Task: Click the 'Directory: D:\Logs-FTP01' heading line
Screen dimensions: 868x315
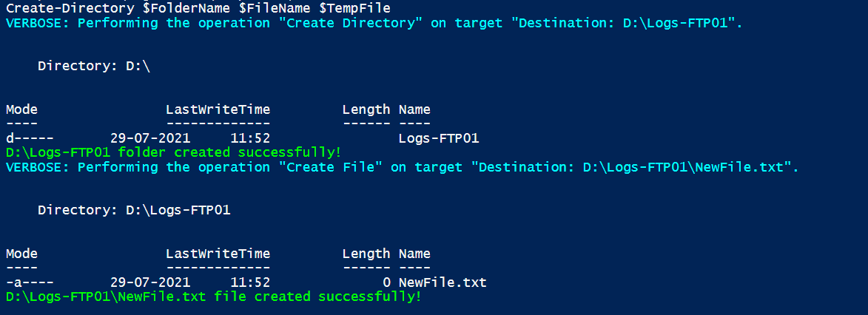Action: click(134, 210)
